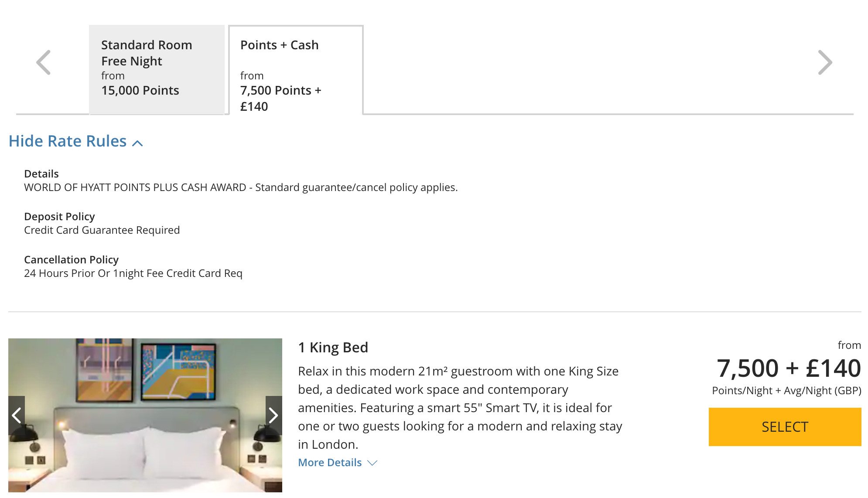Screen dimensions: 868x498
Task: Open More Details for the guestroom
Action: [x=330, y=462]
